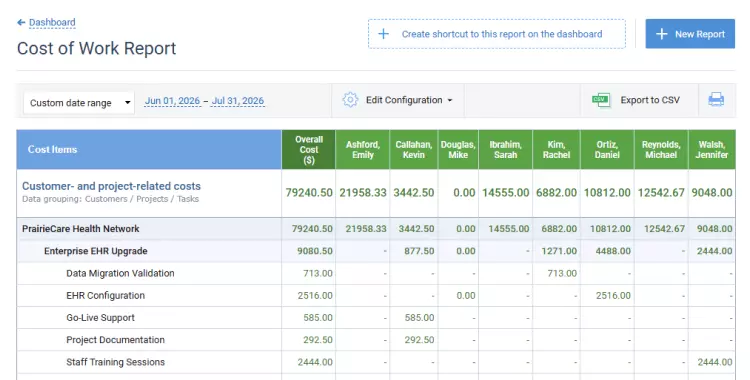Click overall cost 292.50 for Project Documentation
Image resolution: width=750 pixels, height=380 pixels.
coord(318,340)
